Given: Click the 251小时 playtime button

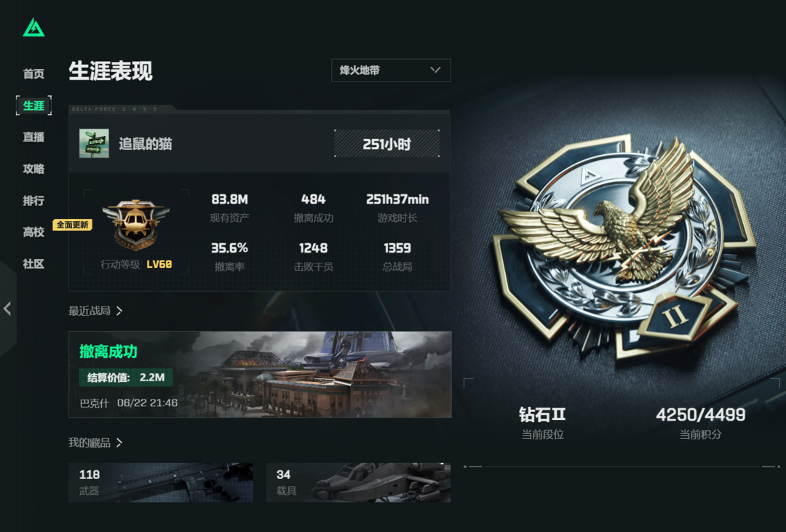Looking at the screenshot, I should pos(387,144).
